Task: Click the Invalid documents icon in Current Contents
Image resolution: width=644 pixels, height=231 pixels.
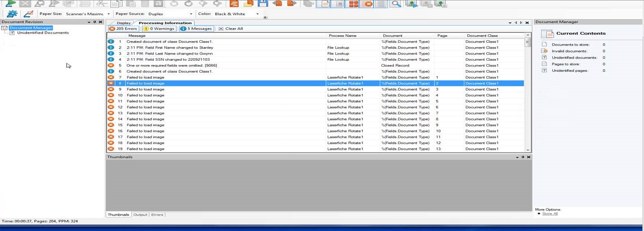Action: pos(544,51)
